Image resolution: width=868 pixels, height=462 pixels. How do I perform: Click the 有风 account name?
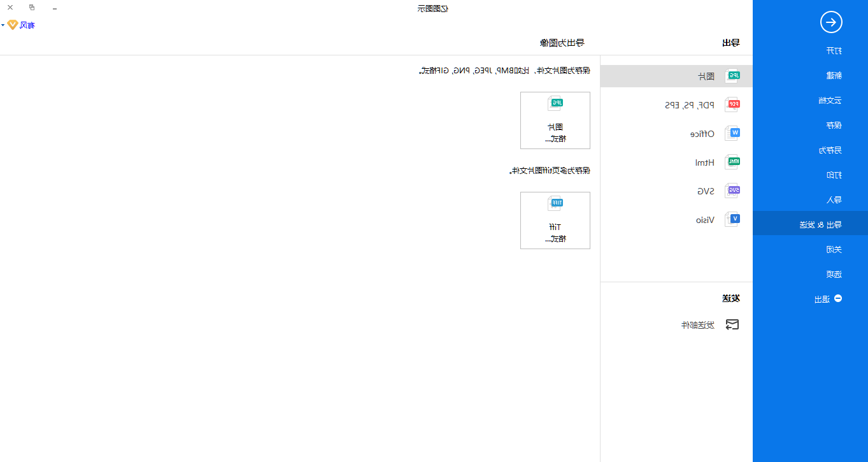pos(27,25)
